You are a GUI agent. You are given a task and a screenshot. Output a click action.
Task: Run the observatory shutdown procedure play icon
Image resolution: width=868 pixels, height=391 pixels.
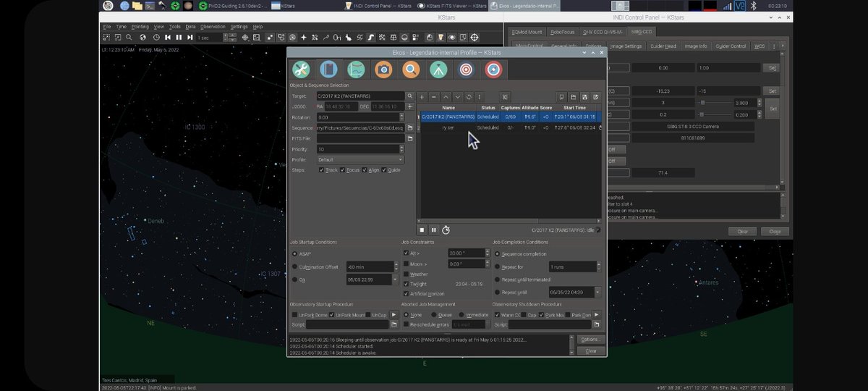tap(597, 315)
